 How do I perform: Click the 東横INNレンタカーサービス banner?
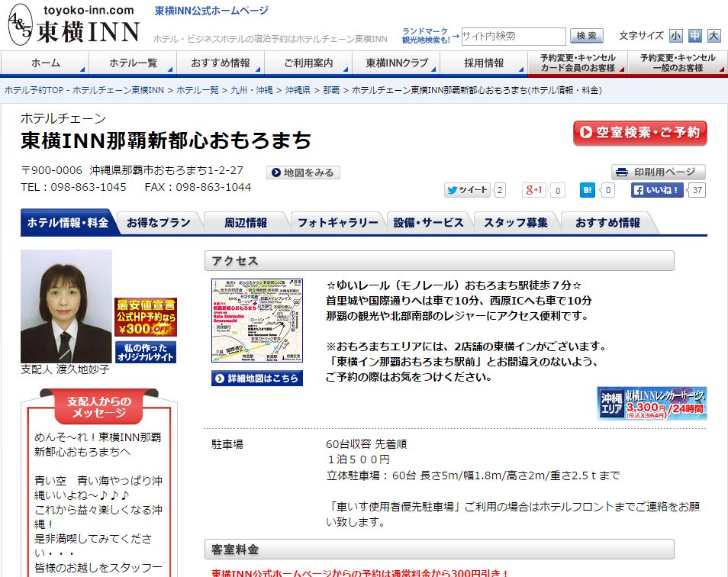652,404
